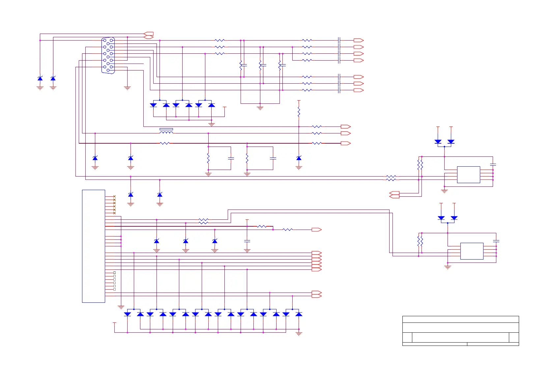Image resolution: width=555 pixels, height=392 pixels.
Task: Select the upper IC box at right
Action: tap(468, 175)
